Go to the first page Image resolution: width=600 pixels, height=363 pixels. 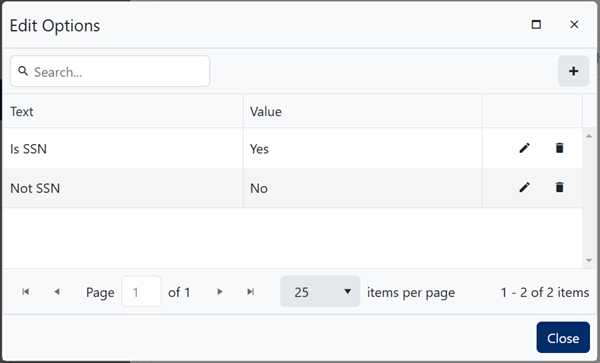tap(26, 292)
